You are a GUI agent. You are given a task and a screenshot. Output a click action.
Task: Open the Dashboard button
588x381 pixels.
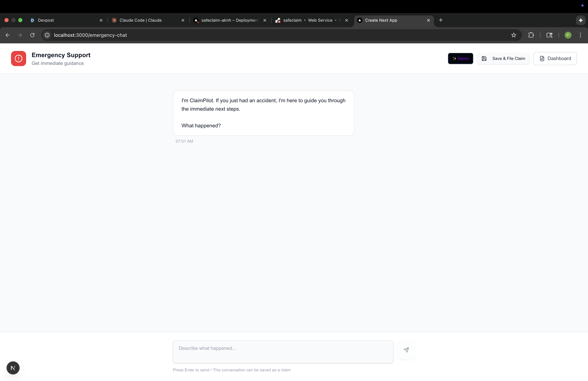coord(555,59)
